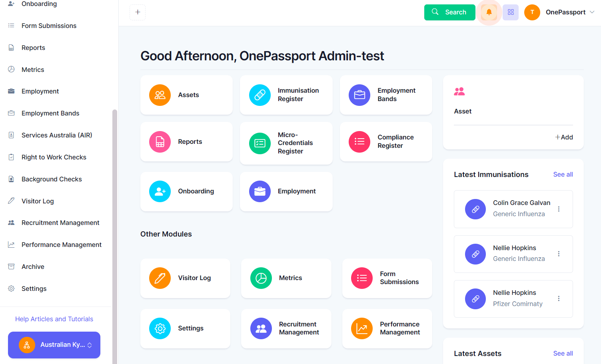Select Right to Work Checks sidebar item

[54, 157]
